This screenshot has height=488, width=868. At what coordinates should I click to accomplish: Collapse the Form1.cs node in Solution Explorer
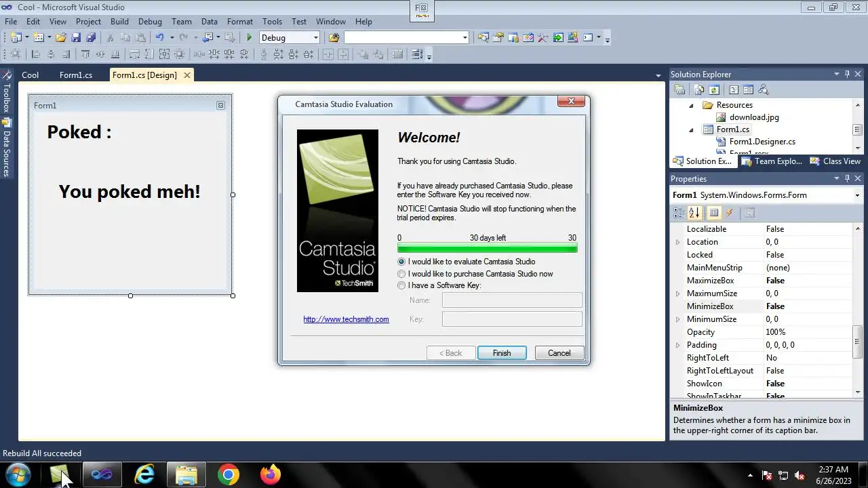(x=692, y=130)
